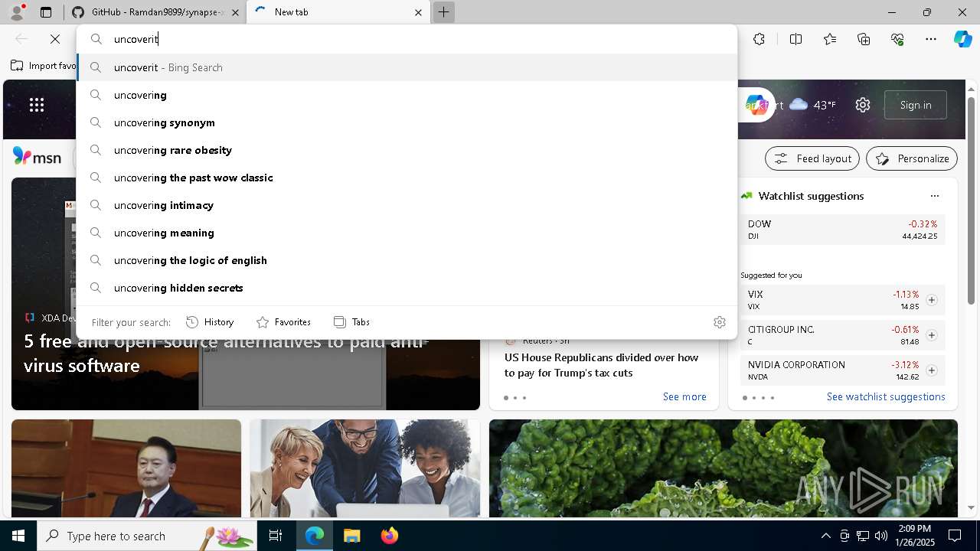Open US House Republicans article
The height and width of the screenshot is (551, 980).
[601, 365]
